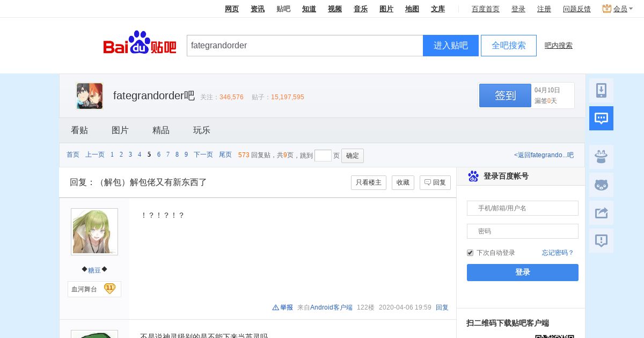
Task: Open the 图片 top navigation item
Action: point(386,9)
